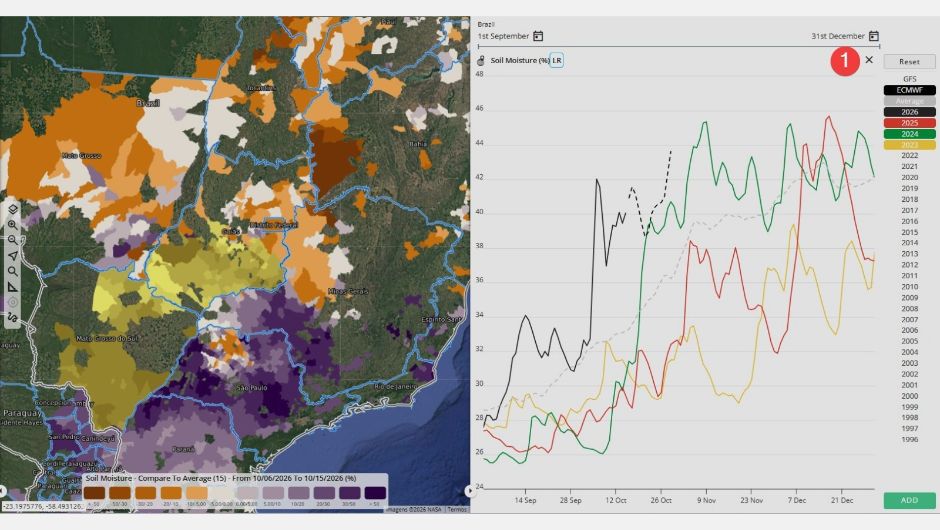Click the darkest purple legend swatch
Screen dimensions: 940x530
375,493
